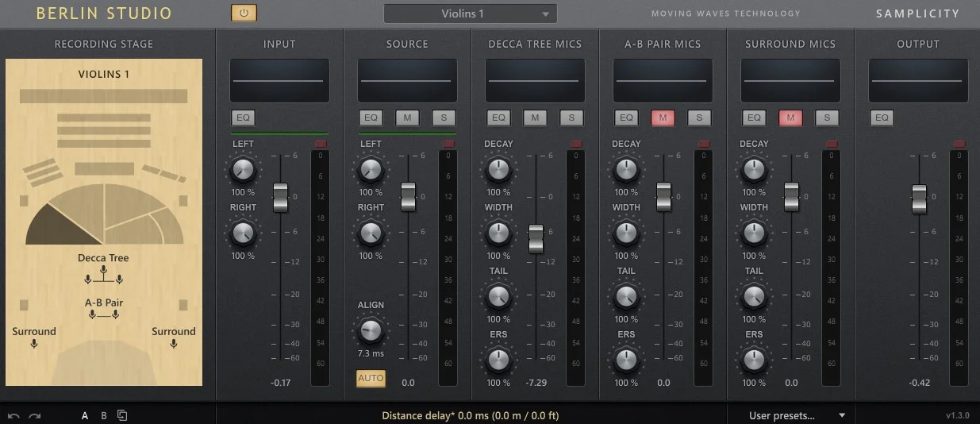This screenshot has width=980, height=424.
Task: Open the Violins 1 instrument dropdown
Action: [x=470, y=13]
